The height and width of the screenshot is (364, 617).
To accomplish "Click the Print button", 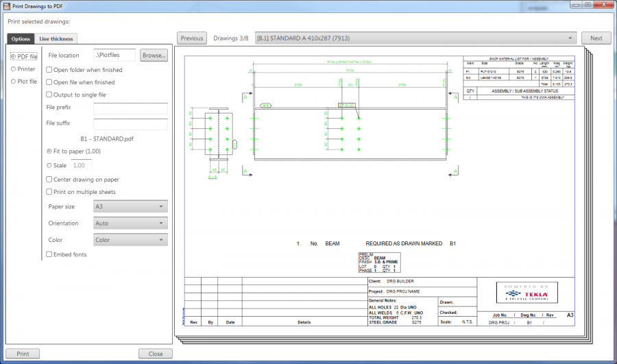I will 23,354.
